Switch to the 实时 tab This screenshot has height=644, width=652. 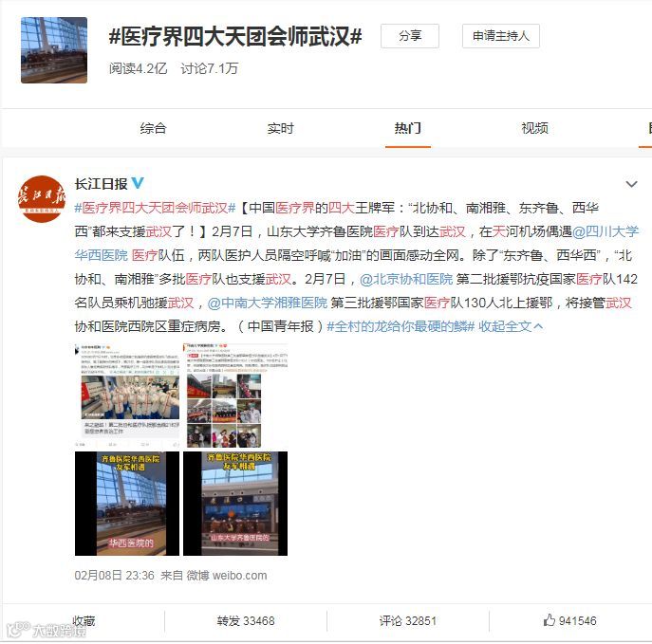[x=281, y=128]
